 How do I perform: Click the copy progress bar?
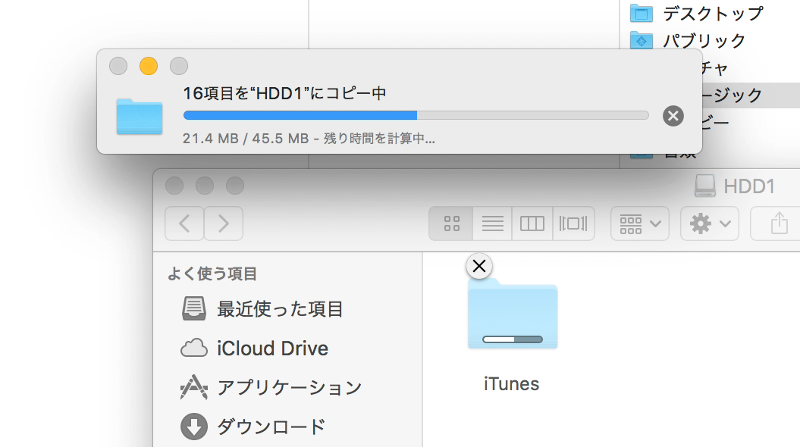point(416,116)
